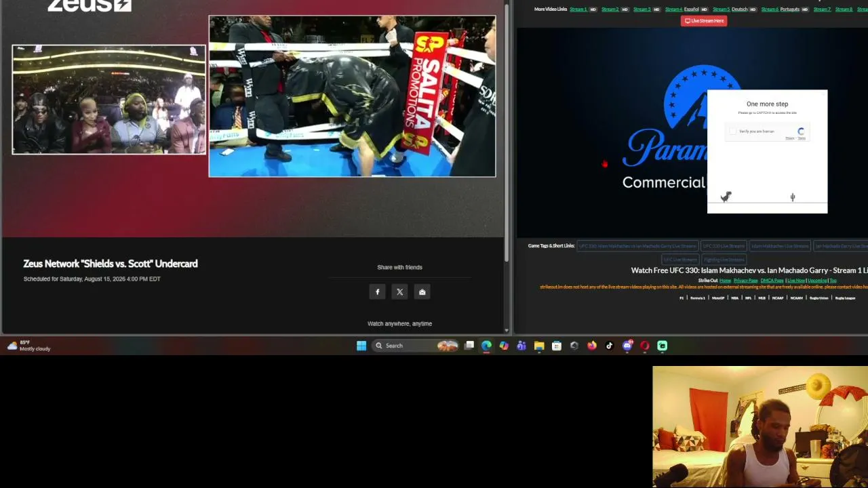Select Rugby League in the sports menu
868x488 pixels.
[x=845, y=298]
